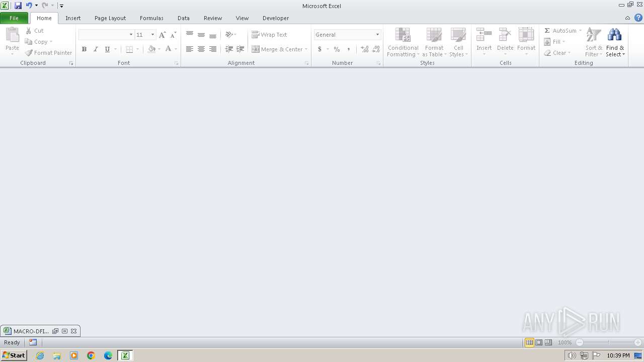Increase font size with the Grow Font icon
The width and height of the screenshot is (644, 362).
[162, 35]
